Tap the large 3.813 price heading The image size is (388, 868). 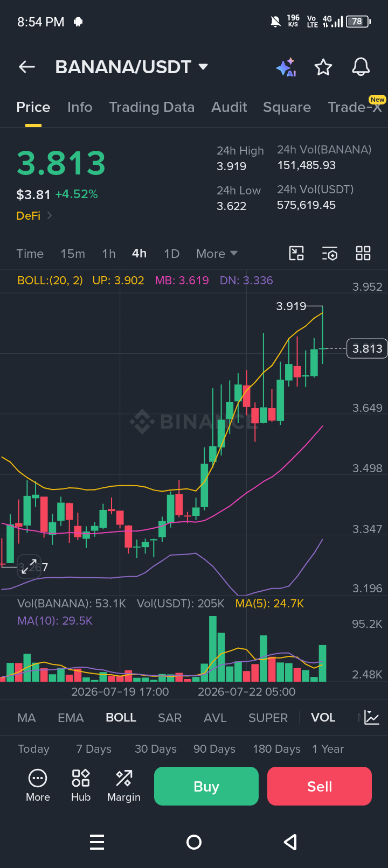point(61,163)
